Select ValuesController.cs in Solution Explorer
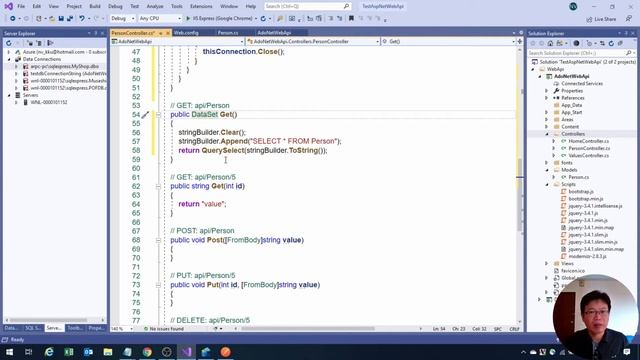Image resolution: width=640 pixels, height=360 pixels. pyautogui.click(x=589, y=156)
